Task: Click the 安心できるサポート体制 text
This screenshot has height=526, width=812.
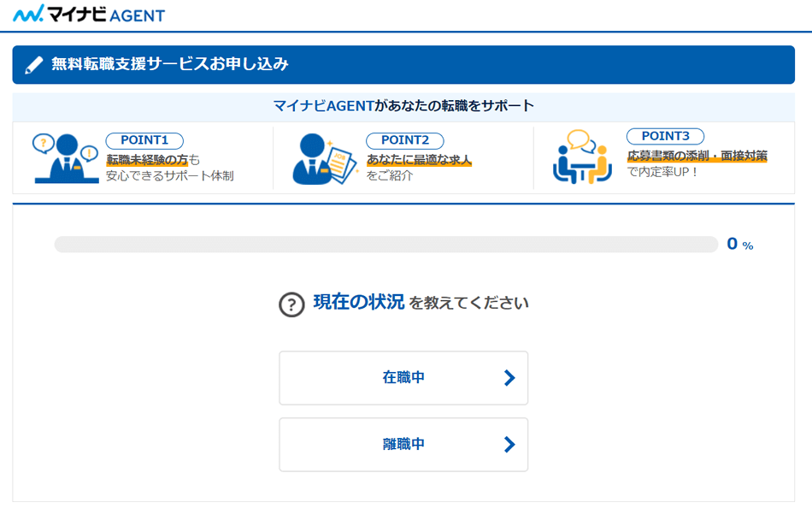Action: [170, 175]
